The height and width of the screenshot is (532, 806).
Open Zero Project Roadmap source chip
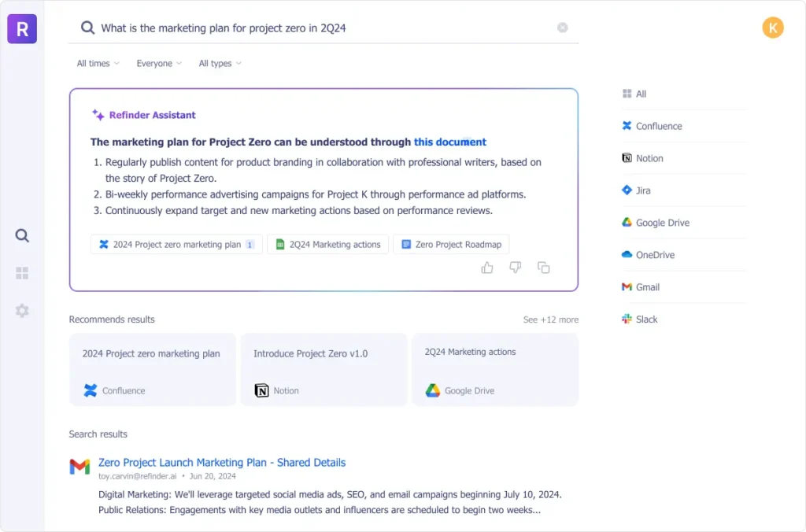[451, 244]
